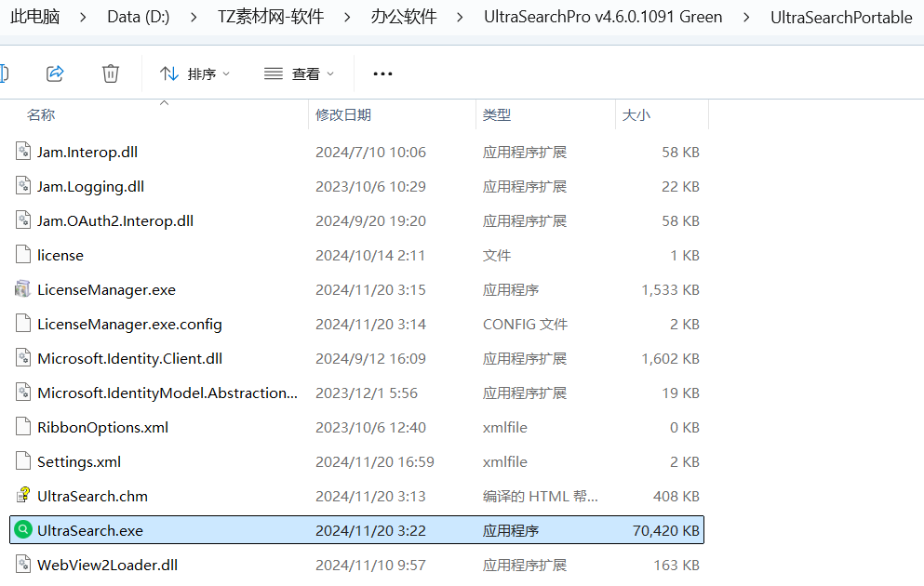
Task: Click the Microsoft.Identity.Client.dll file icon
Action: (23, 358)
